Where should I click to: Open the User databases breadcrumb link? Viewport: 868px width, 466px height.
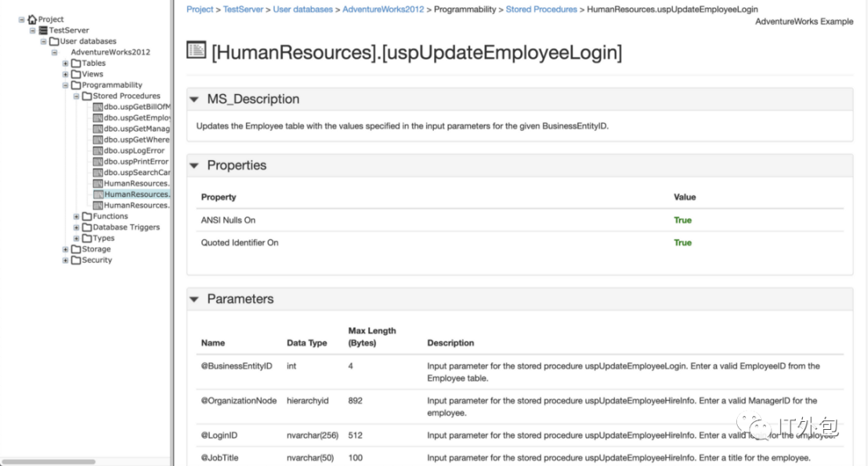click(x=302, y=10)
